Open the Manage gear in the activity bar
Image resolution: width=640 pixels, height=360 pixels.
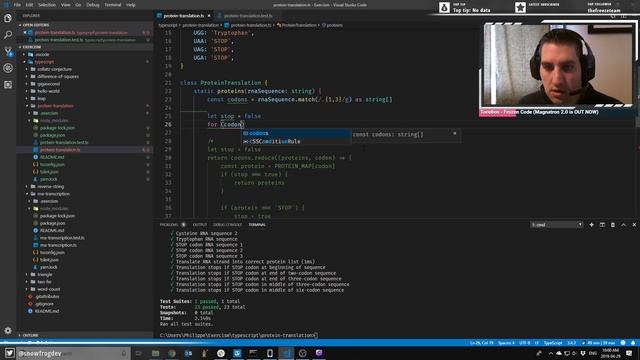pos(8,330)
